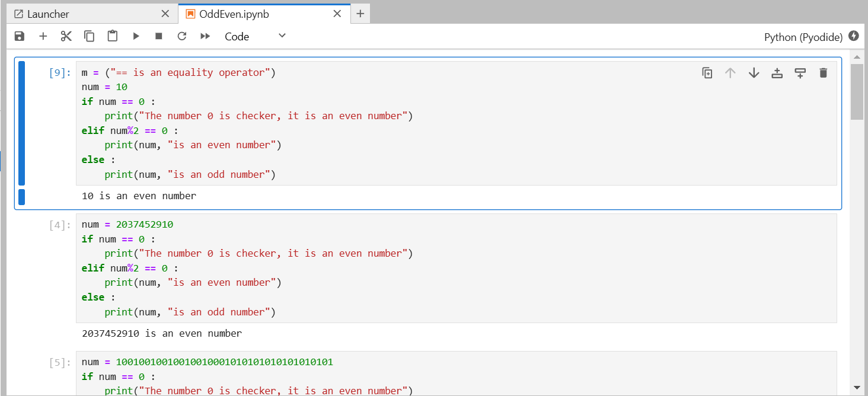Collapse cell 9 input using blue bar
The height and width of the screenshot is (396, 868).
[x=21, y=123]
